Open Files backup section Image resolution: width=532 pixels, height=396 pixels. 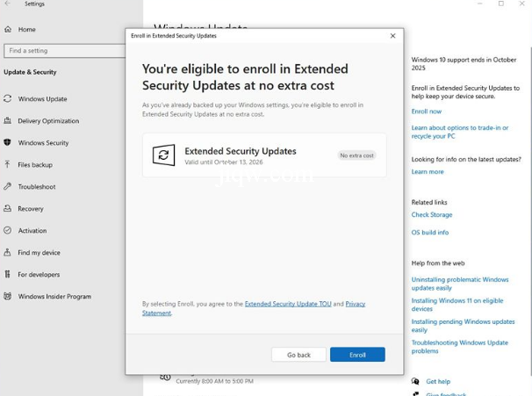click(35, 165)
